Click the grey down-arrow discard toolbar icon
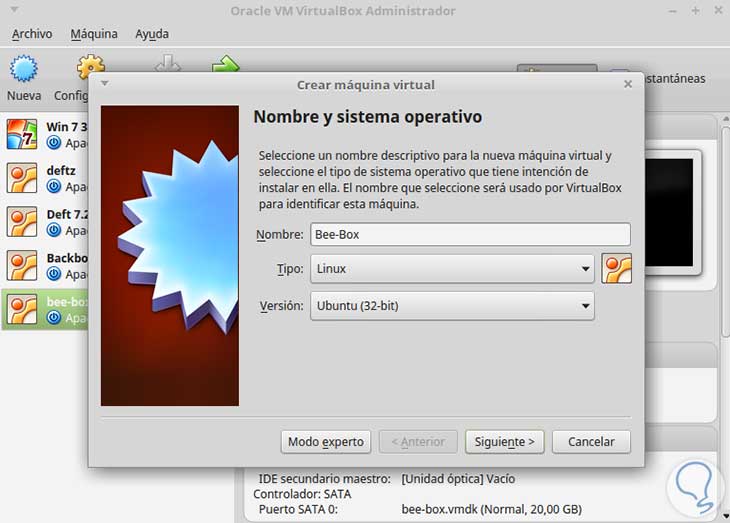Screen dimensions: 730x523 tap(168, 63)
